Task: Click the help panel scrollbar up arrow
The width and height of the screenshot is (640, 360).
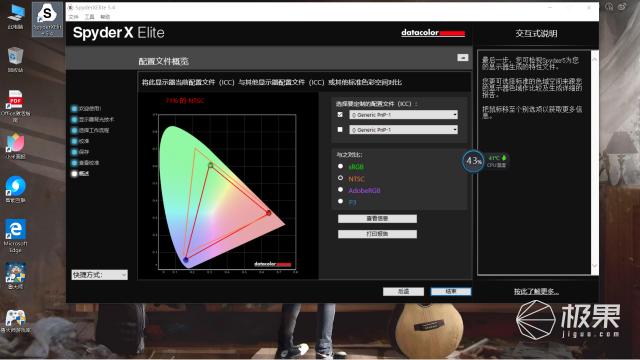Action: [595, 59]
